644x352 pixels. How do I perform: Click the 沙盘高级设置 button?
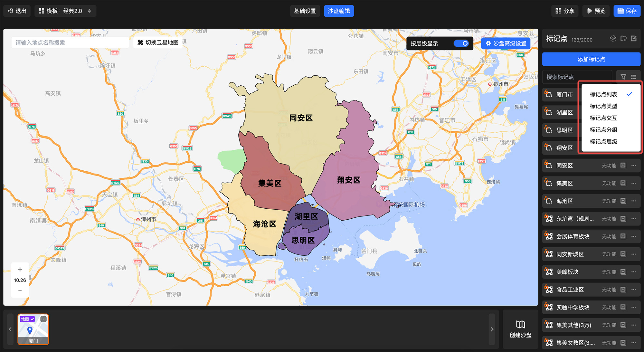point(506,43)
